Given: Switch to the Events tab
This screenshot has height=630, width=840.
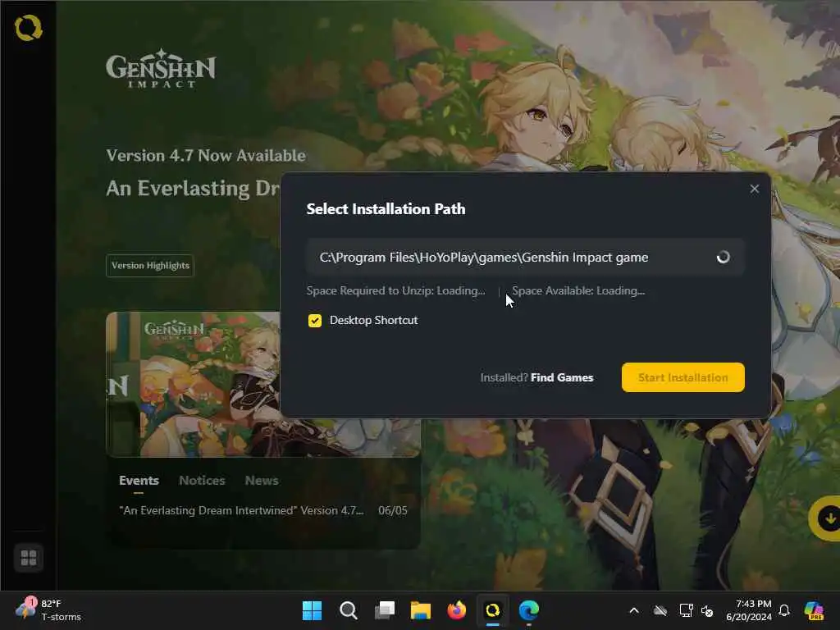Looking at the screenshot, I should point(139,481).
